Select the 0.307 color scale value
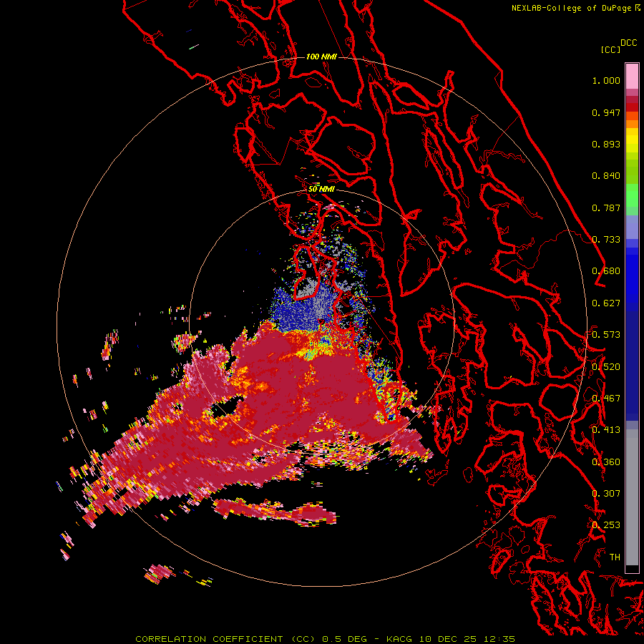This screenshot has width=644, height=644. (606, 494)
